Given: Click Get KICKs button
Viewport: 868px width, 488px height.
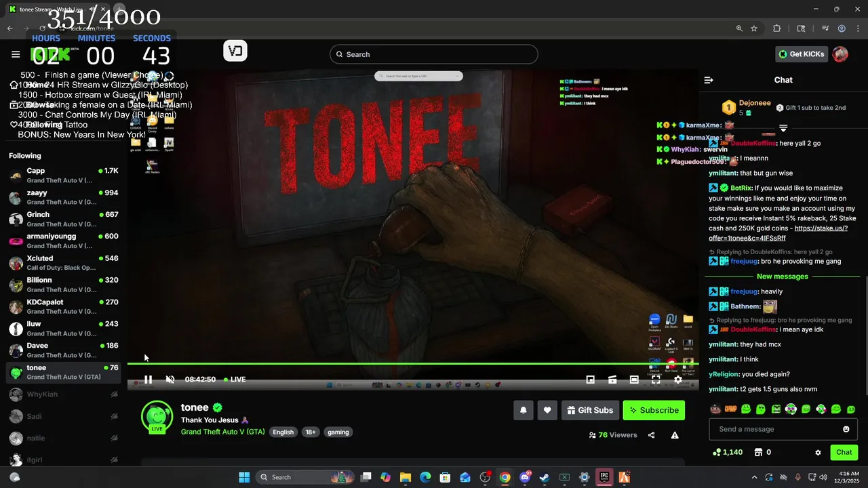Looking at the screenshot, I should pos(802,54).
